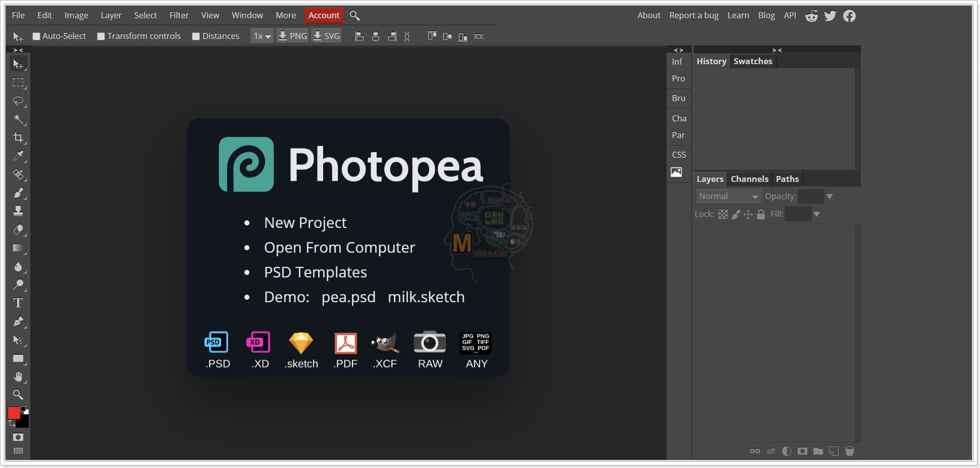The image size is (980, 468).
Task: Open the Normal blend mode dropdown
Action: click(728, 196)
